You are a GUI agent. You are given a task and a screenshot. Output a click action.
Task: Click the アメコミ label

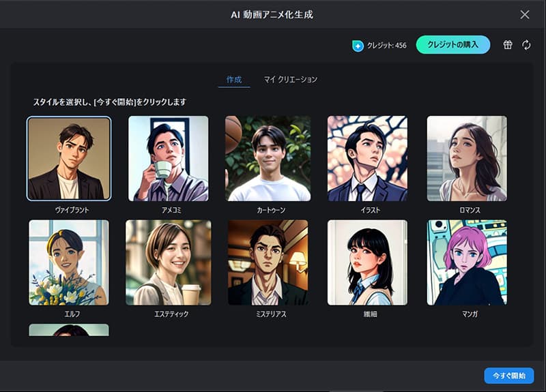(171, 210)
